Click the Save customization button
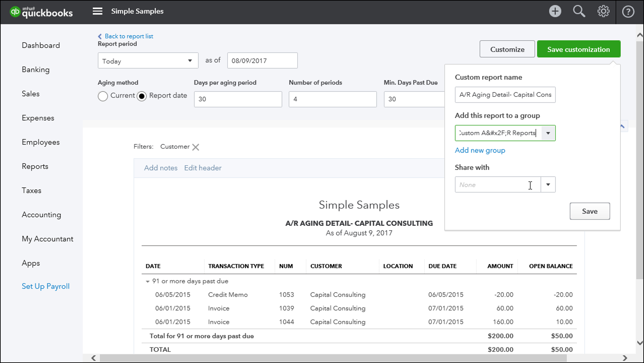This screenshot has height=363, width=644. (x=579, y=49)
